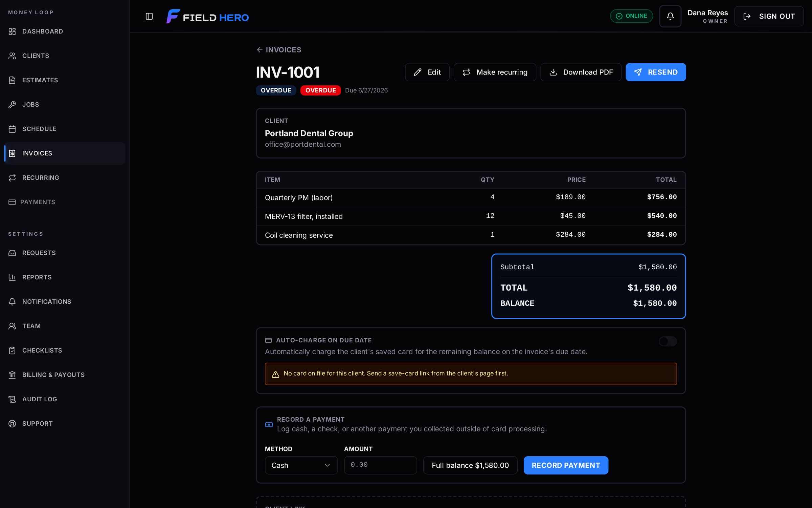Click the Record Payment button
Screen dimensions: 812x508
click(566, 465)
